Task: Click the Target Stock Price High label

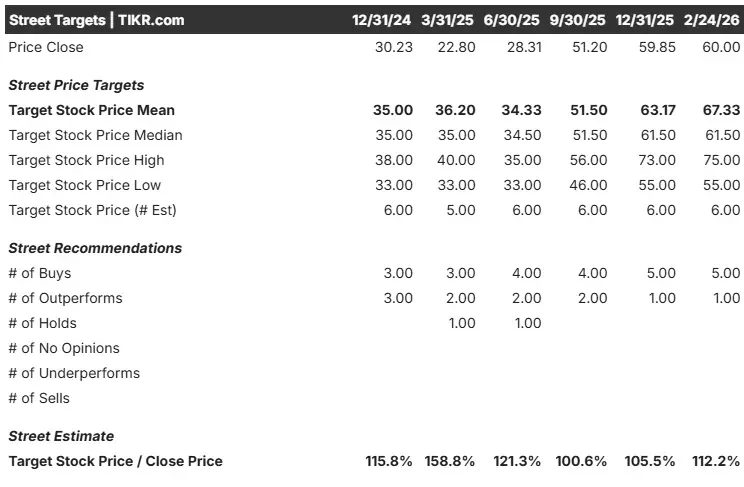Action: pyautogui.click(x=86, y=160)
